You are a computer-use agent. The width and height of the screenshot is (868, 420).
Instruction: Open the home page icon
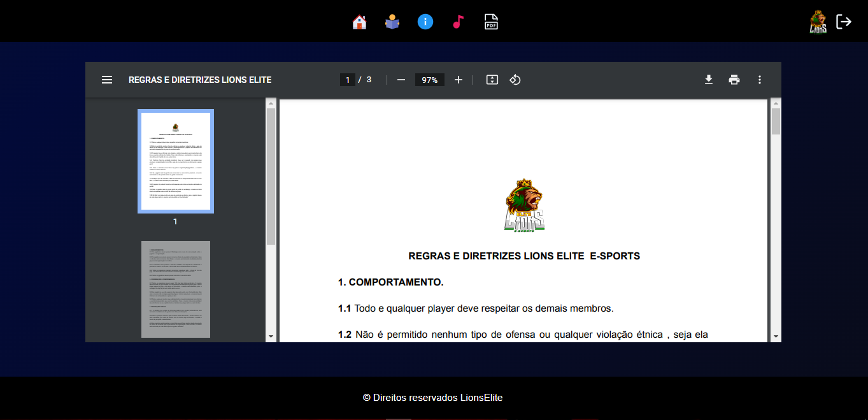coord(359,21)
